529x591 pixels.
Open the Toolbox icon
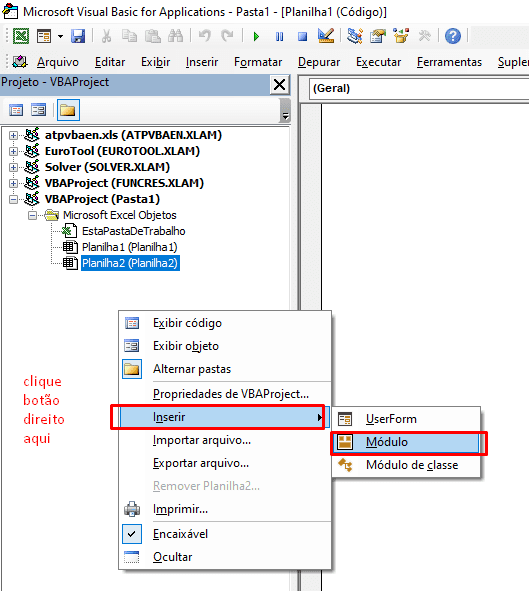pyautogui.click(x=424, y=36)
